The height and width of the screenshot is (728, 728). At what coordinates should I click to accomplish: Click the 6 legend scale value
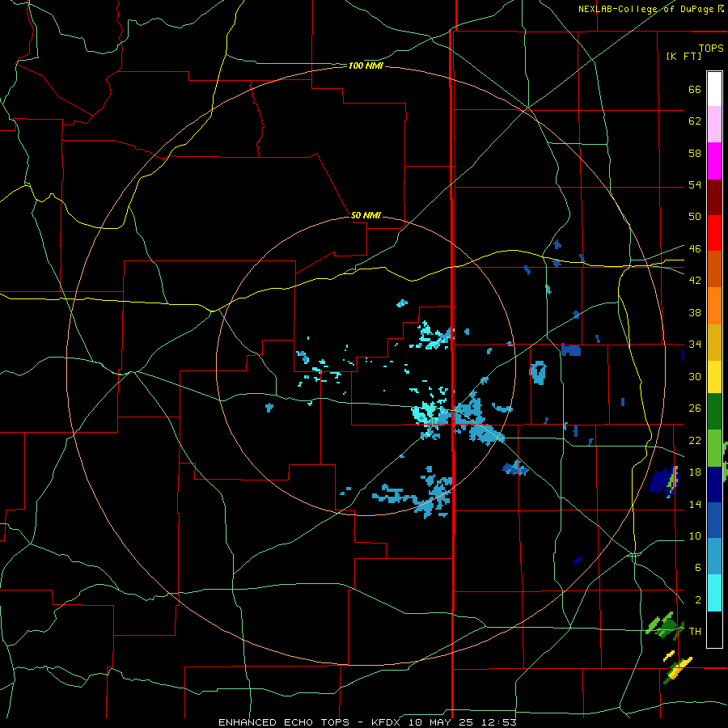pyautogui.click(x=697, y=567)
